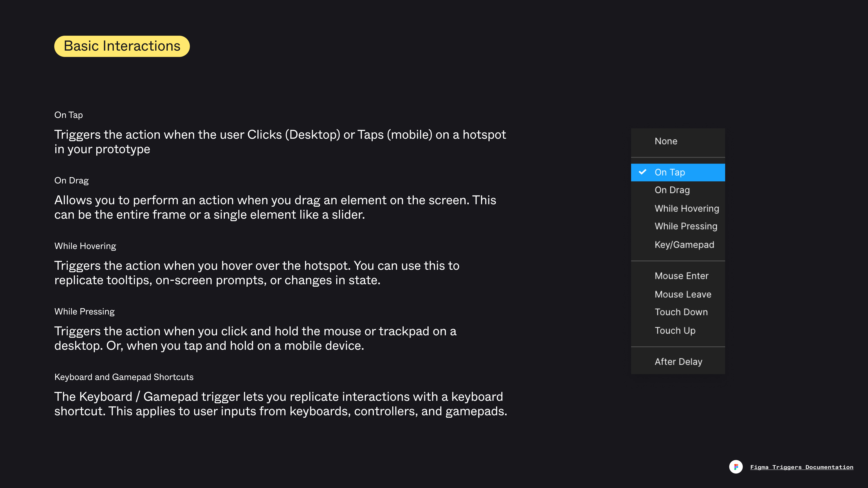Click Keyboard and Gamepad Shortcuts heading
The image size is (868, 488).
tap(124, 377)
